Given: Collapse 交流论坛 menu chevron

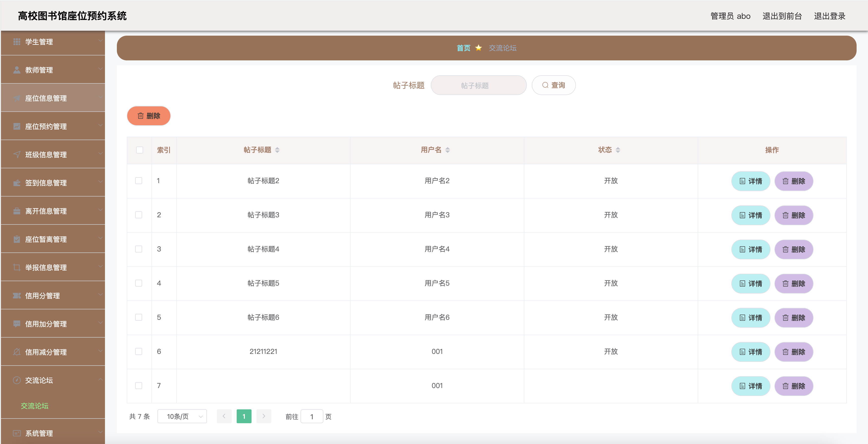Looking at the screenshot, I should [100, 379].
